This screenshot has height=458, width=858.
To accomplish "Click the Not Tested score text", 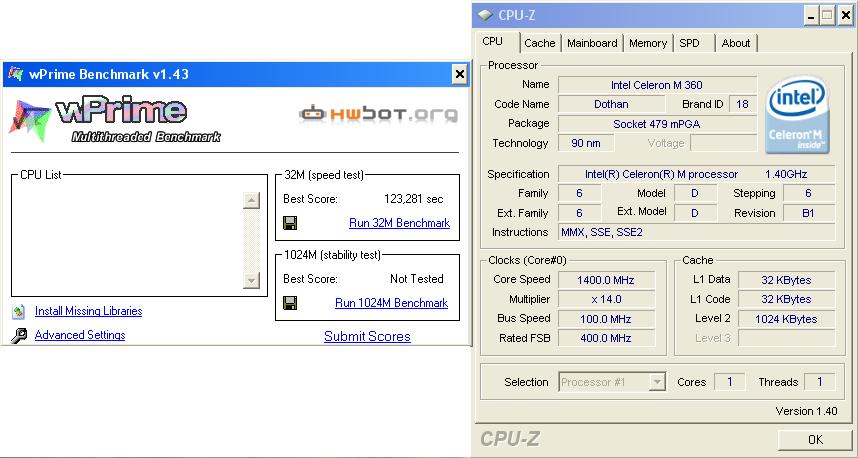I will [x=417, y=279].
